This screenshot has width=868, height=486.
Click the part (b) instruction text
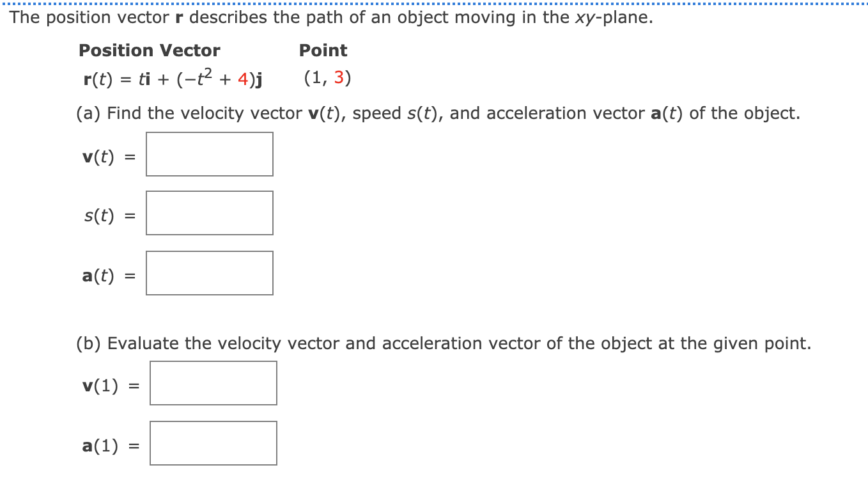click(x=442, y=343)
